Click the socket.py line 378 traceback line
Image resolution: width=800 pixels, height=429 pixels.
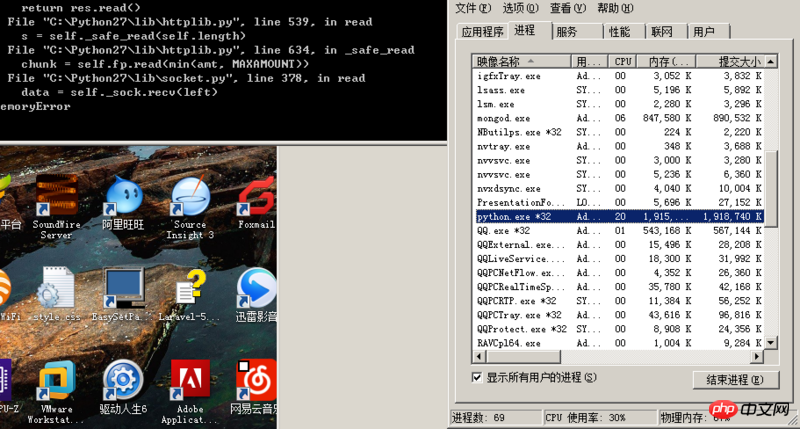186,79
